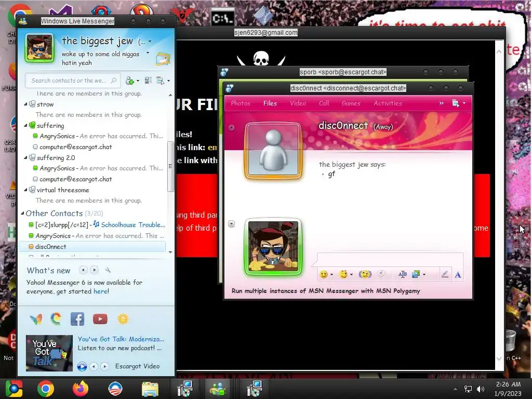Open the You've Got Talk: Moderniza... link
The height and width of the screenshot is (399, 532).
coord(121,339)
